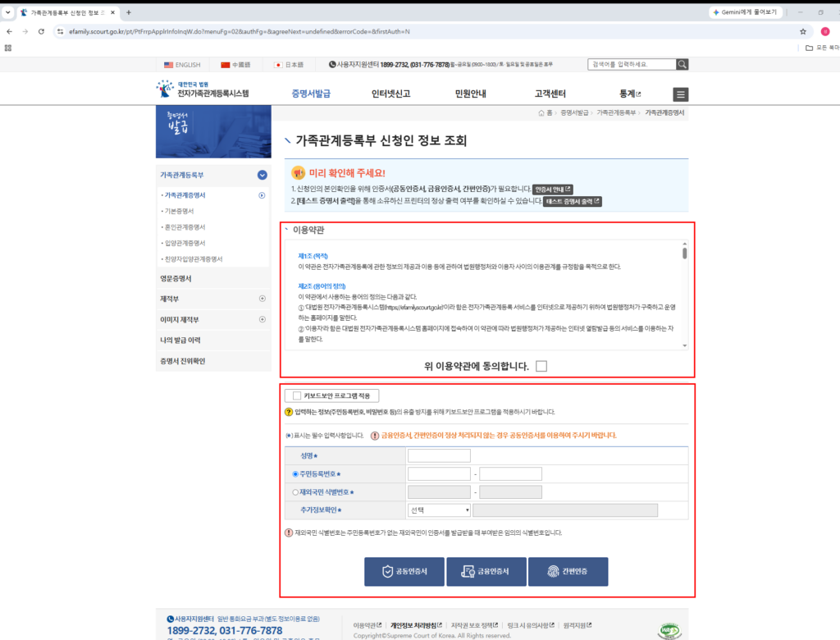This screenshot has height=640, width=840.
Task: Click the Gemini ask button
Action: pos(745,12)
